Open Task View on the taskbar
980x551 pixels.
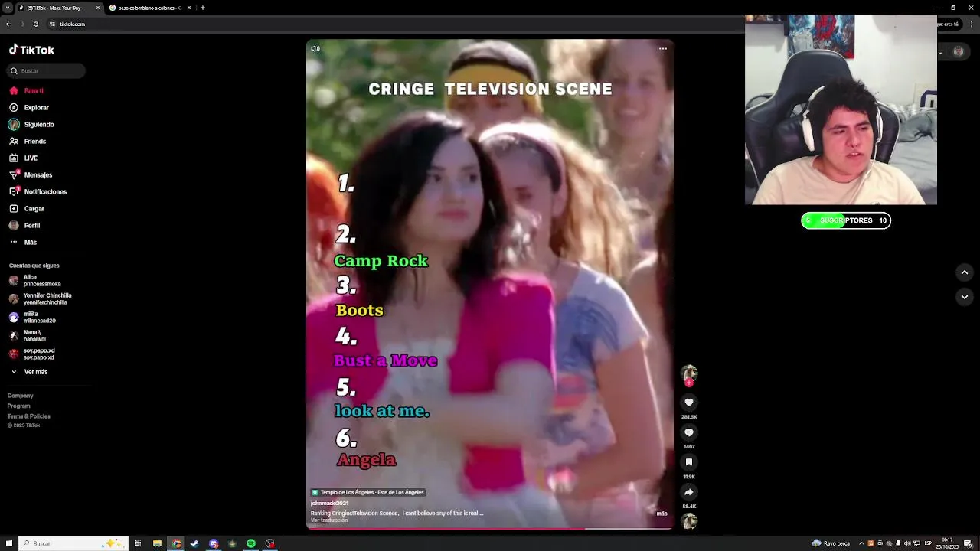pyautogui.click(x=138, y=543)
